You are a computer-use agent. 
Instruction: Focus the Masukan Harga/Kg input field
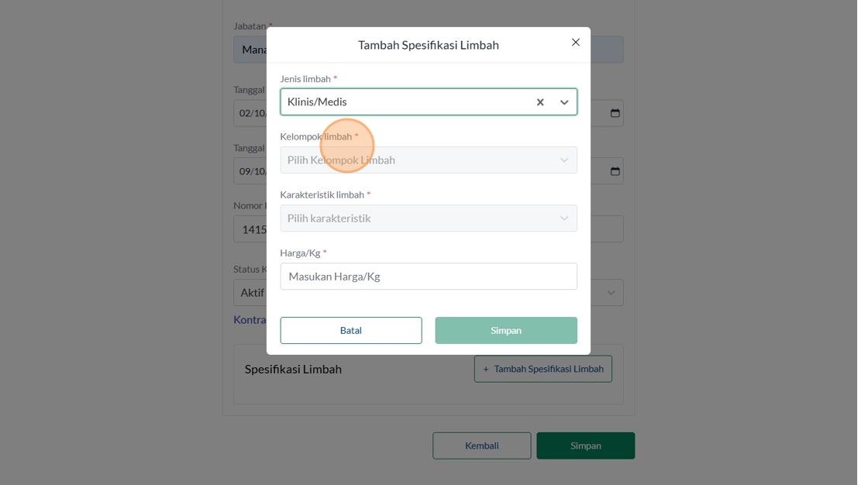tap(428, 277)
